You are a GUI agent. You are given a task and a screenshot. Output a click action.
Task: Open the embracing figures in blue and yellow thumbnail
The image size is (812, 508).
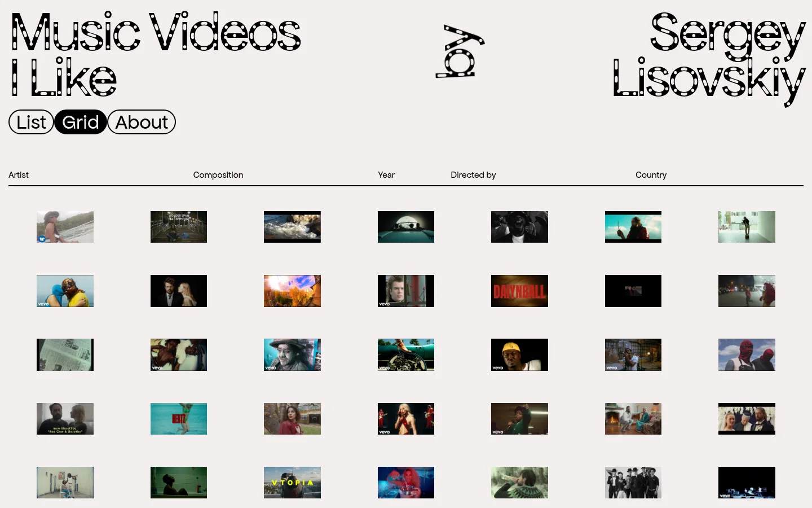[x=65, y=291]
